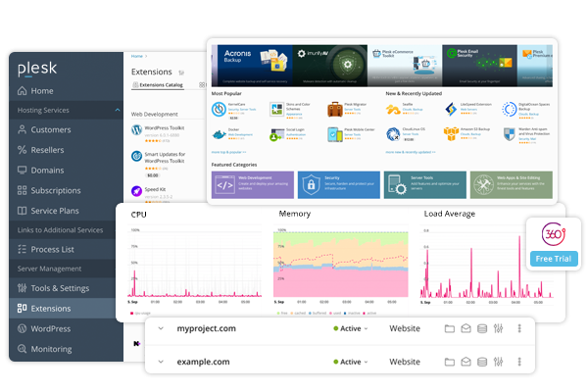Expand the myproject.com domain row
This screenshot has height=392, width=588.
click(x=161, y=328)
